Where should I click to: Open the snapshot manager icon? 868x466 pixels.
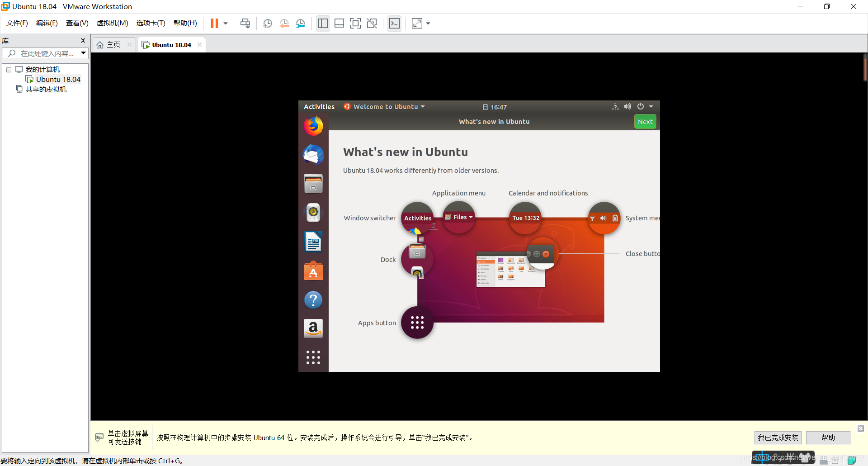(x=301, y=24)
